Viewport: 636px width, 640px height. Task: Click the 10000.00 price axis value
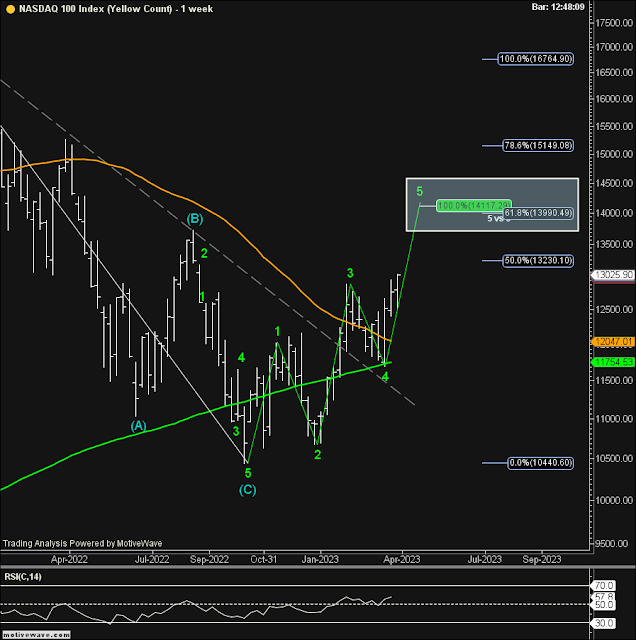(x=614, y=500)
